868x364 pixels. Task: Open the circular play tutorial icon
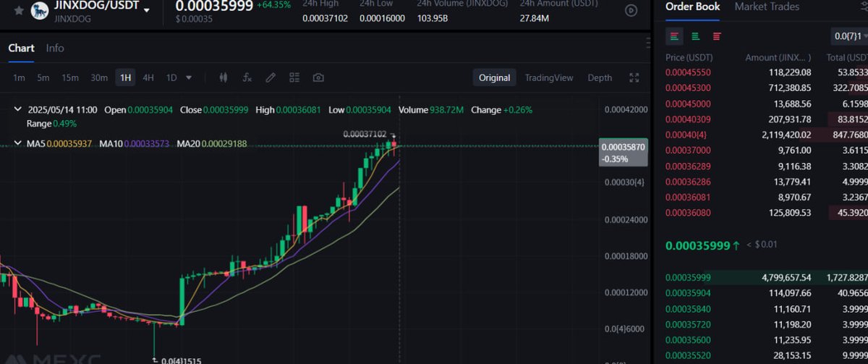[x=631, y=10]
